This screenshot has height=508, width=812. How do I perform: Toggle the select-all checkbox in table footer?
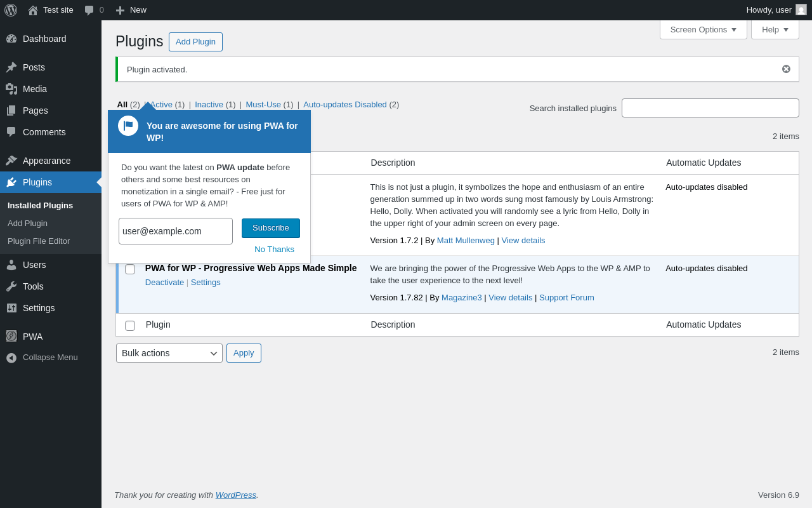(130, 326)
